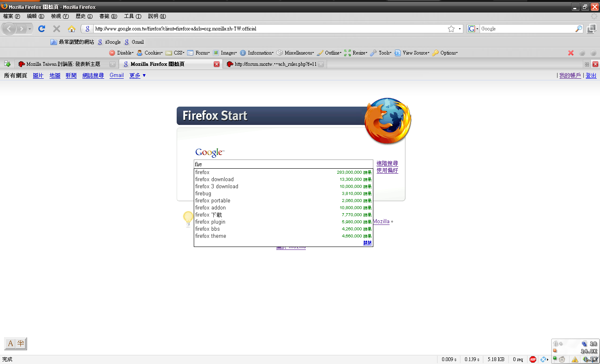
Task: Open the Cookies dropdown menu
Action: (x=150, y=53)
